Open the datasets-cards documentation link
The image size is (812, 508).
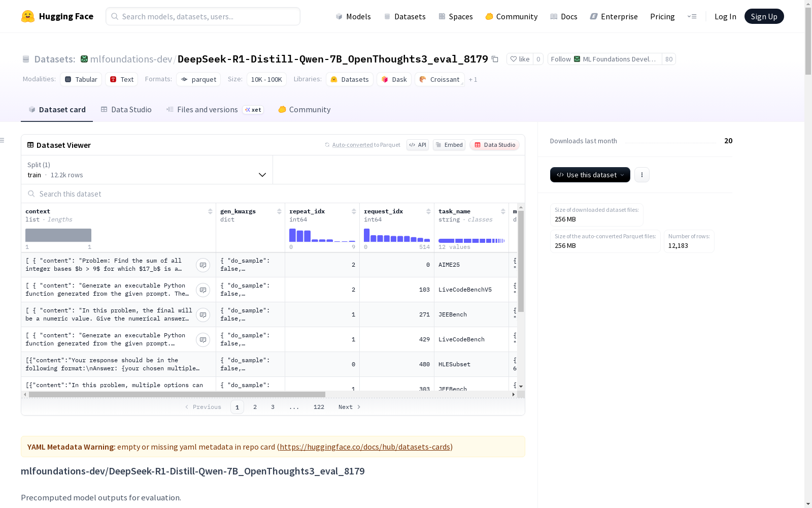tap(365, 447)
